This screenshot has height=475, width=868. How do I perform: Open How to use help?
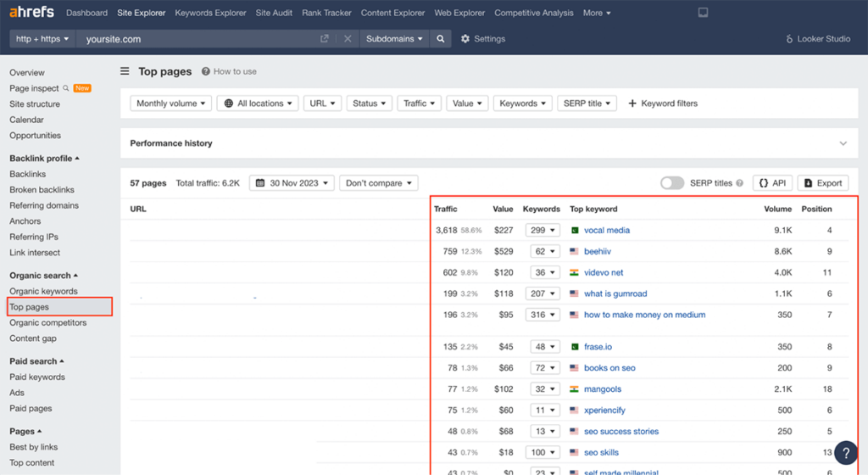(x=229, y=71)
